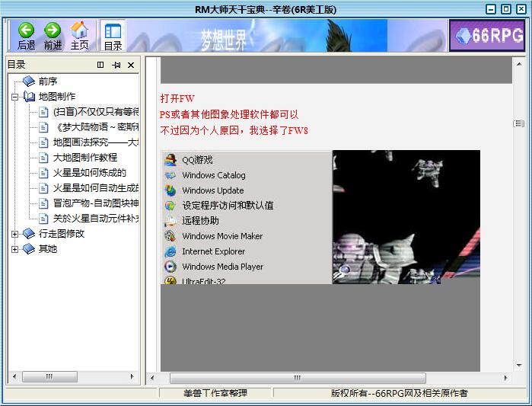Click the content horizontal scrollbar thumb
Screen dimensions: 532x406
coord(298,378)
